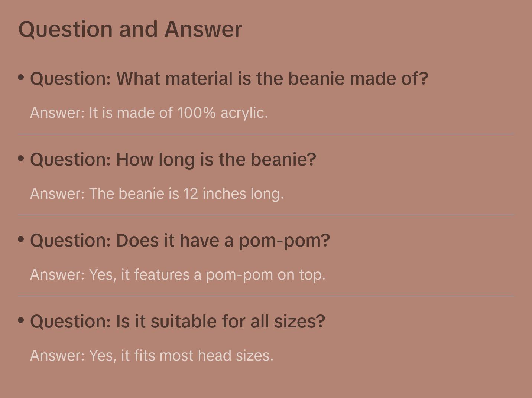Click the divider under the 12 inches answer
This screenshot has height=398, width=532.
[x=266, y=215]
